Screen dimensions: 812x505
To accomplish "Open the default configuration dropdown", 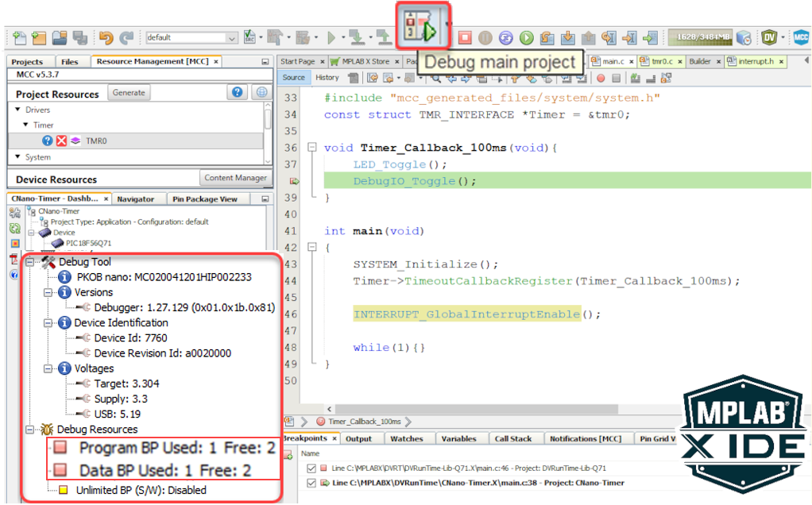I will point(231,38).
